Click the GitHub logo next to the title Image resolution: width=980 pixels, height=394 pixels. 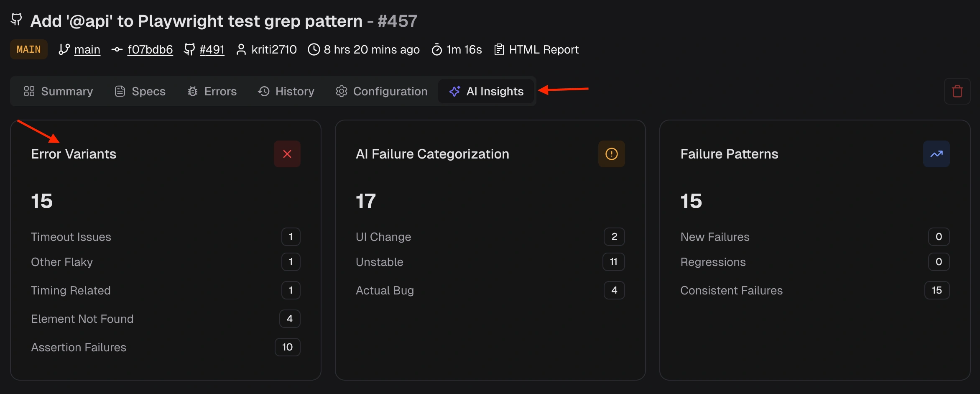[16, 19]
